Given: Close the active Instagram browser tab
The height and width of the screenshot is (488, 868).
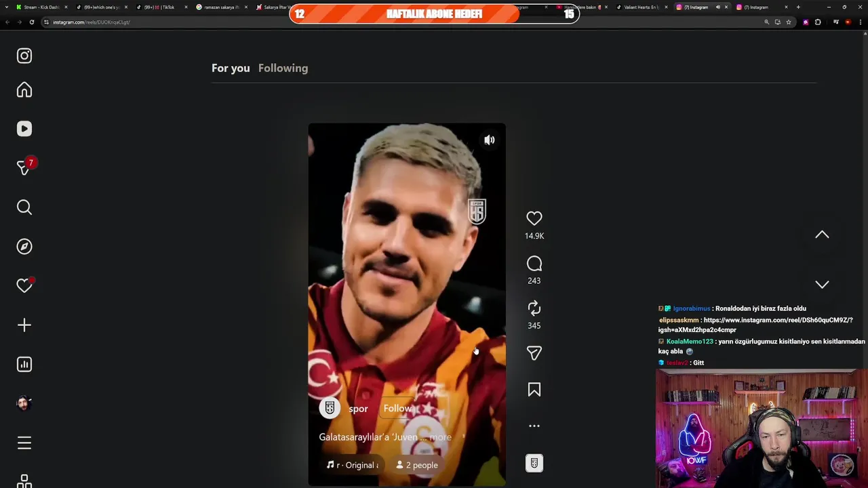Looking at the screenshot, I should pos(726,7).
